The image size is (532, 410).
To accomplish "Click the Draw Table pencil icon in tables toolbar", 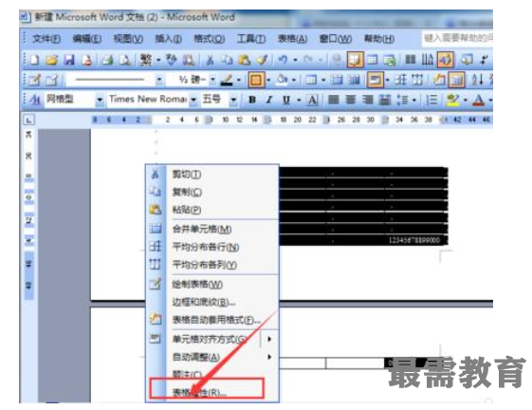I will coord(34,80).
